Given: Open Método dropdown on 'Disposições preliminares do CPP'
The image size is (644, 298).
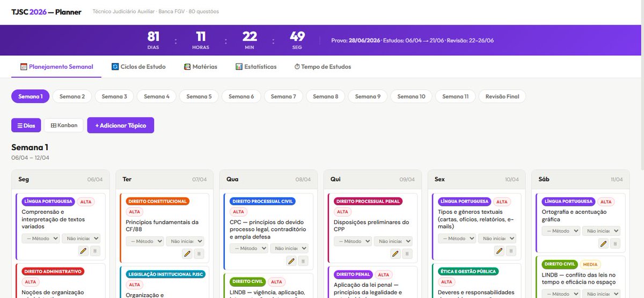Looking at the screenshot, I should click(353, 241).
